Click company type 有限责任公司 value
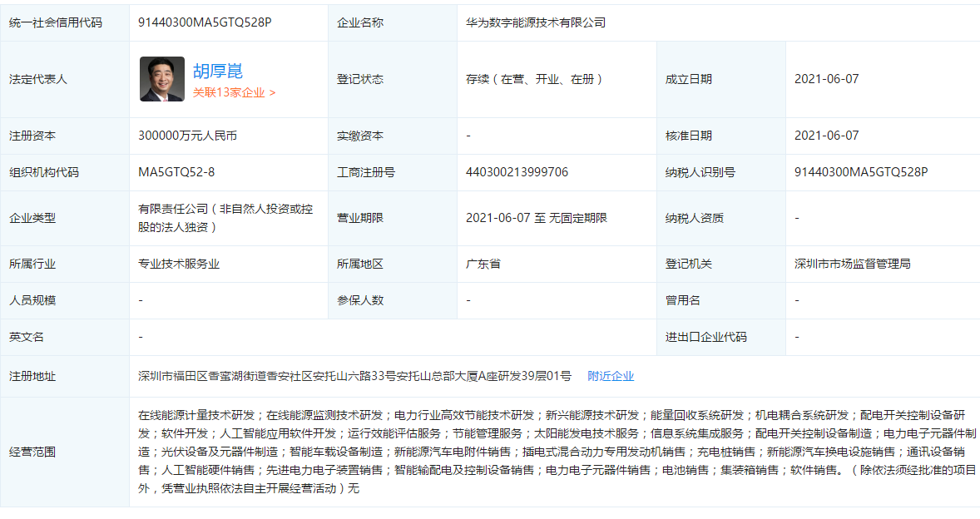The width and height of the screenshot is (980, 519). point(225,218)
